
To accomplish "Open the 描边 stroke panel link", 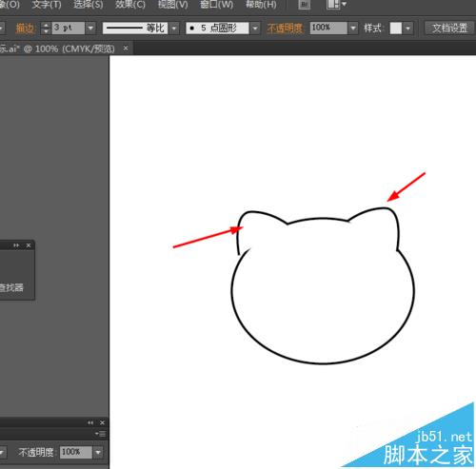I will (x=25, y=29).
